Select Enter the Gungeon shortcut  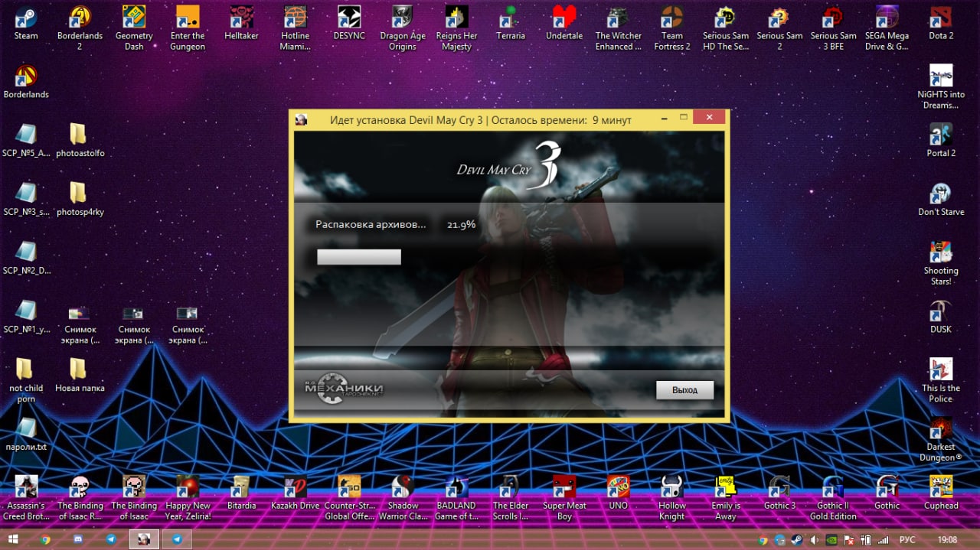point(188,28)
